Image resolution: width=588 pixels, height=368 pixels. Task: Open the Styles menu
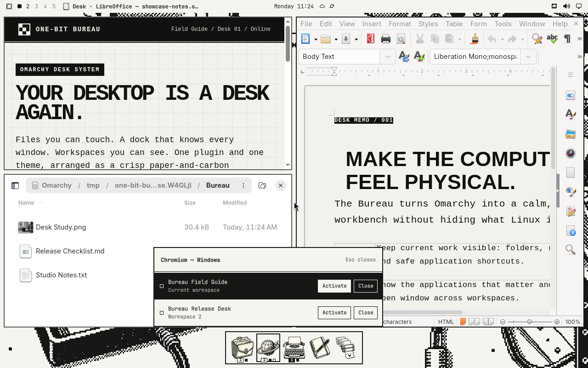click(x=428, y=24)
